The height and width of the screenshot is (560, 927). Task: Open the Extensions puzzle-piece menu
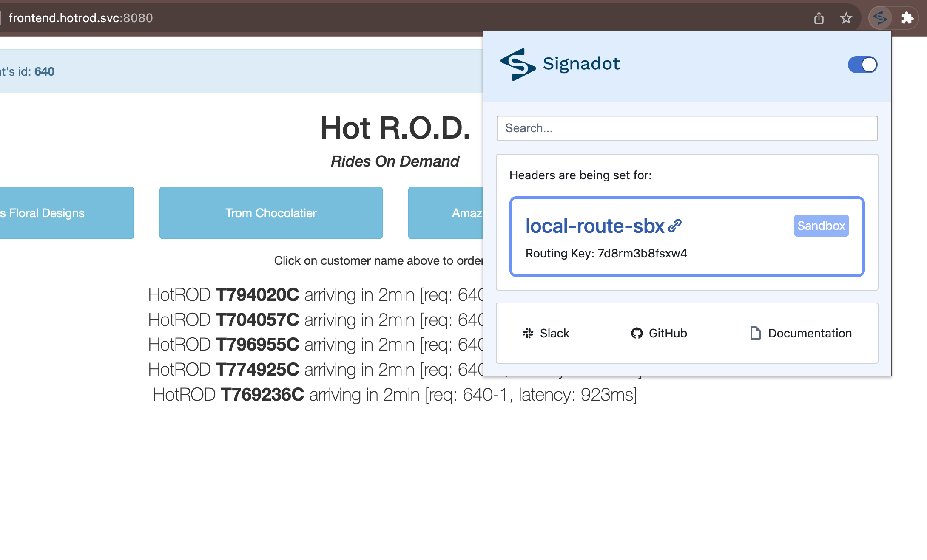click(907, 18)
